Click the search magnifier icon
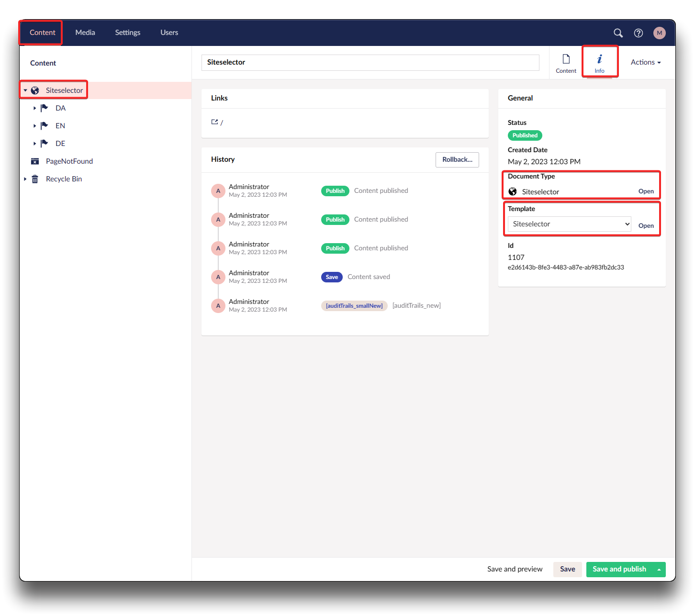This screenshot has height=616, width=695. pyautogui.click(x=618, y=33)
